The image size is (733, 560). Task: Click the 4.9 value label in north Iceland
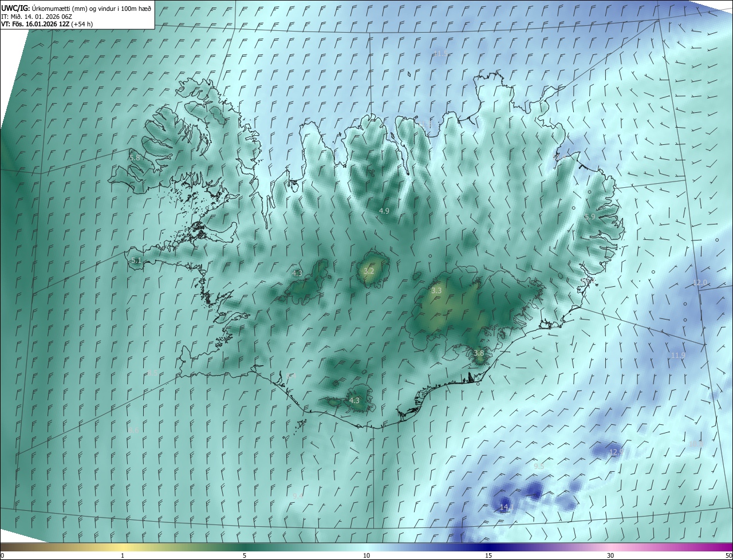tap(384, 211)
